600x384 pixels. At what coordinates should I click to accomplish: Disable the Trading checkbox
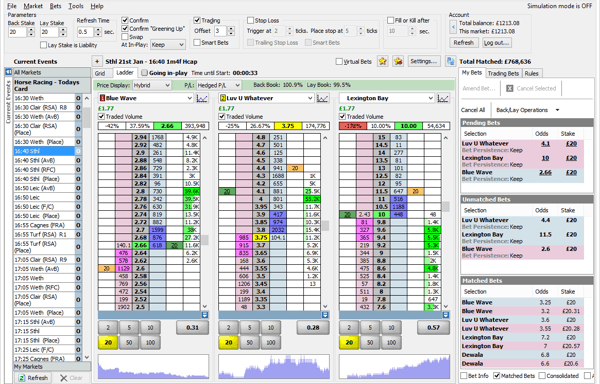tap(197, 20)
